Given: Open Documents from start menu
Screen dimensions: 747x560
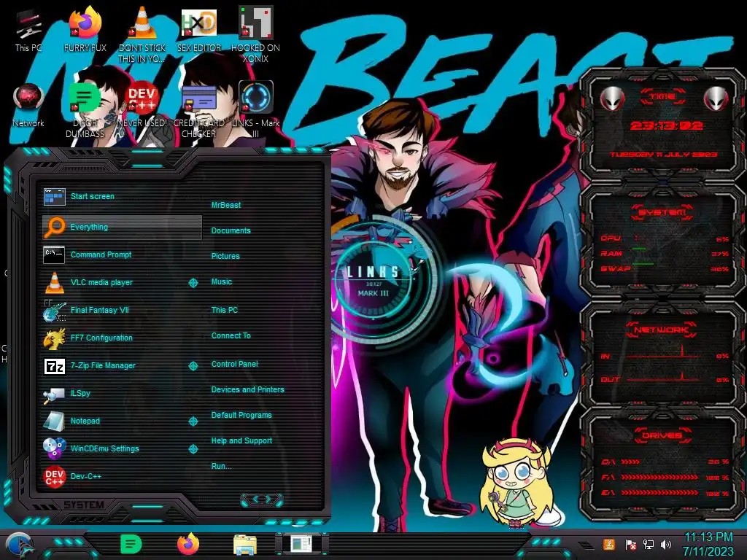Looking at the screenshot, I should point(231,230).
